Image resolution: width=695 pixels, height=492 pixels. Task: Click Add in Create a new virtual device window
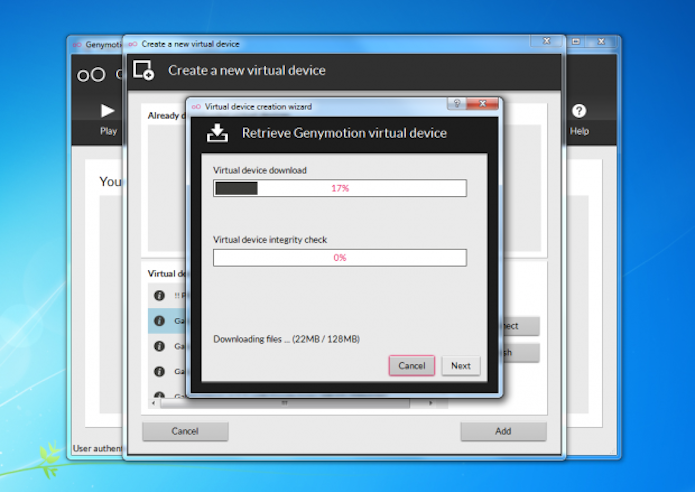(x=503, y=431)
